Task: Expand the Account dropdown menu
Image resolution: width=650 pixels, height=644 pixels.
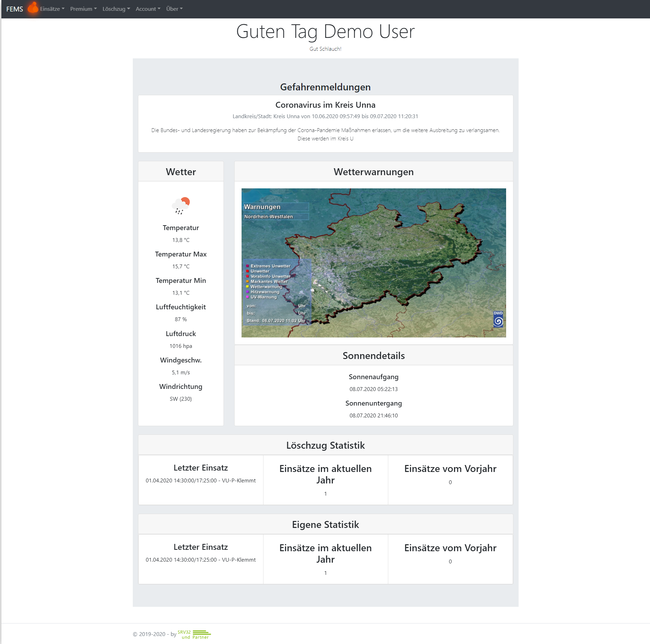Action: point(148,9)
